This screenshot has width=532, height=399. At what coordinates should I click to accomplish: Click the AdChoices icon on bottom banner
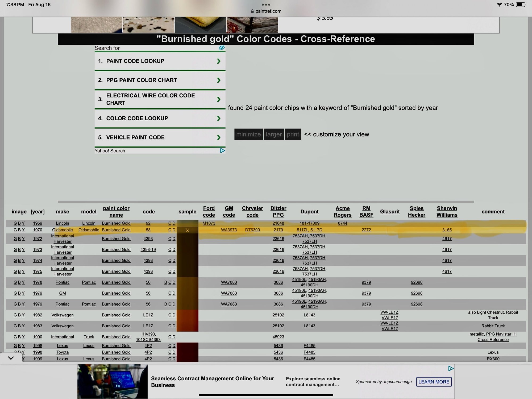451,368
